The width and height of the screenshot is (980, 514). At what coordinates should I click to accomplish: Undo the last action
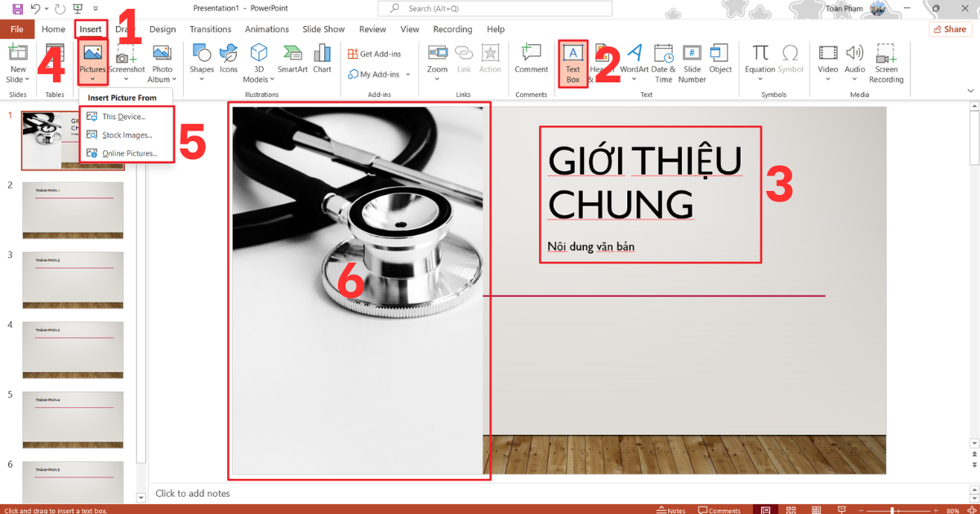[35, 9]
